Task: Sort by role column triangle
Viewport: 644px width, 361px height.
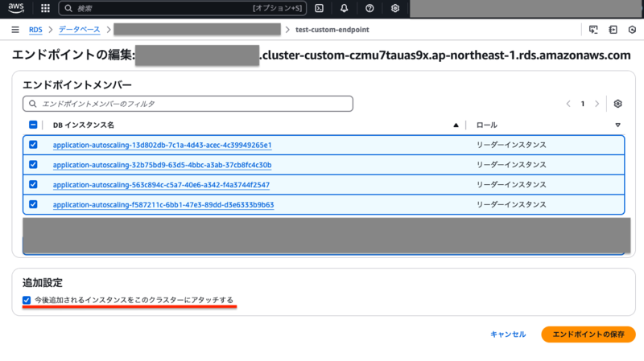Action: pos(617,125)
